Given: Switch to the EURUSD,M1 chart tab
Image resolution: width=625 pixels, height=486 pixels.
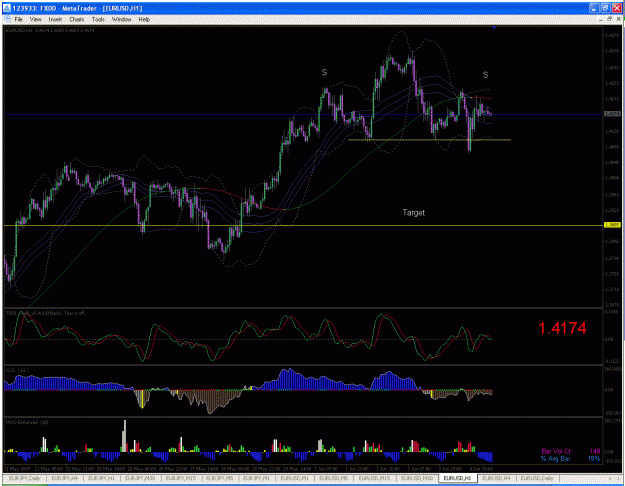Looking at the screenshot, I should (x=295, y=478).
